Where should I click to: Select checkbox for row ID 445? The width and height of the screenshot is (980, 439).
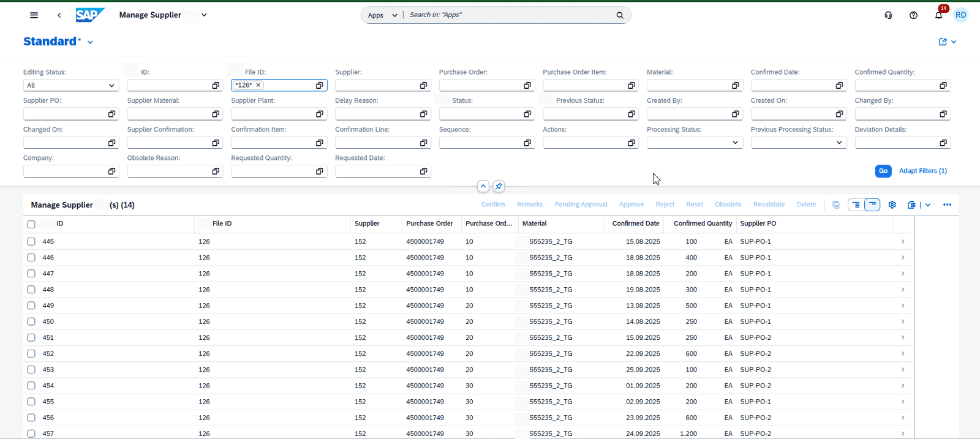(x=31, y=242)
